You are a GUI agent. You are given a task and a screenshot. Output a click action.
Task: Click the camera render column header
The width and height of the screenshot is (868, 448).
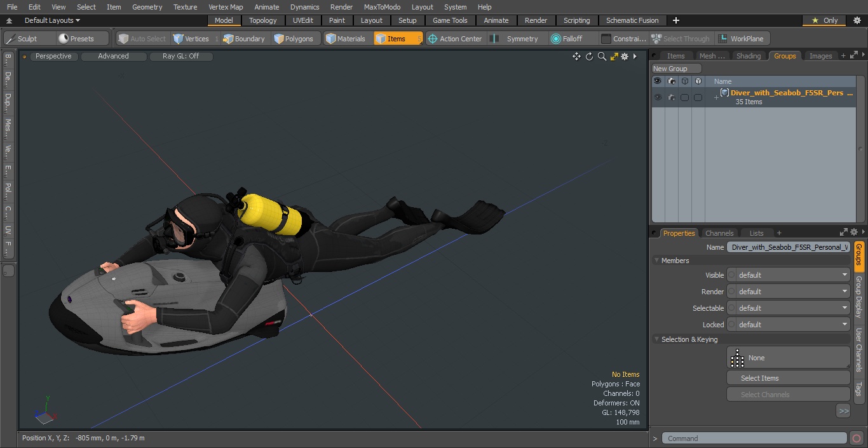[x=672, y=81]
